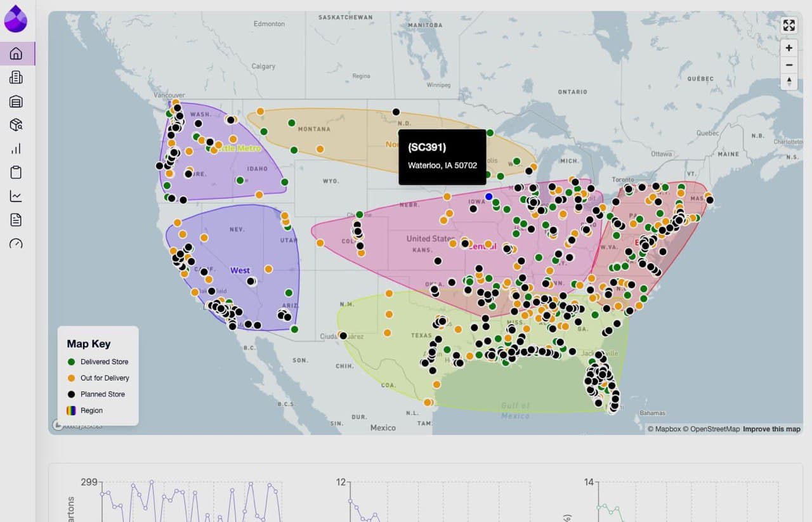This screenshot has height=522, width=812.
Task: Toggle fullscreen map view
Action: [x=789, y=25]
